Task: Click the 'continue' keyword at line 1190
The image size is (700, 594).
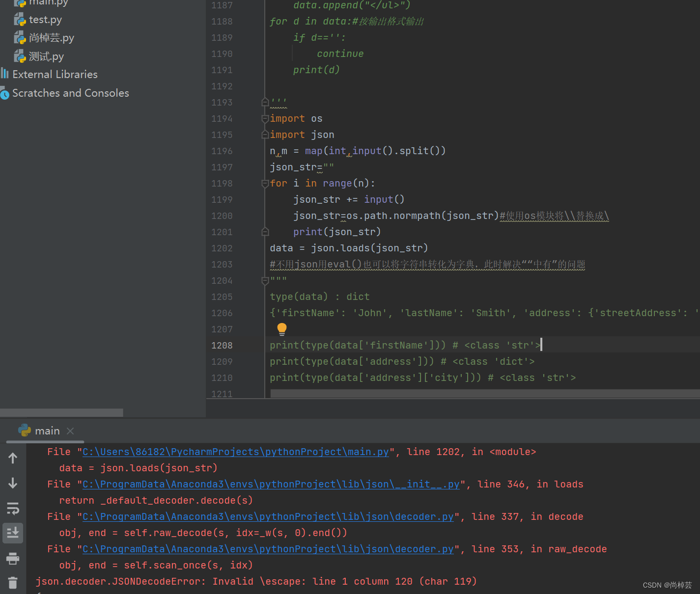Action: (x=340, y=54)
